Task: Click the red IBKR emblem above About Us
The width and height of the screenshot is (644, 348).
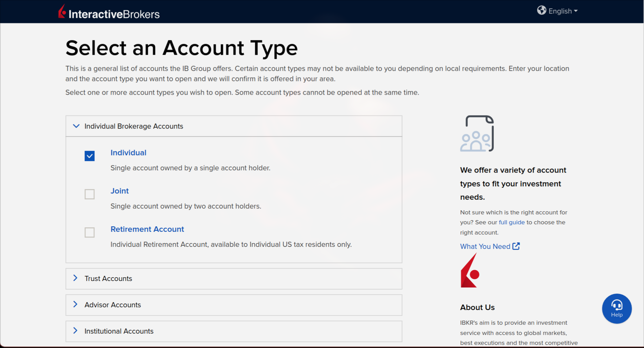Action: [x=470, y=271]
